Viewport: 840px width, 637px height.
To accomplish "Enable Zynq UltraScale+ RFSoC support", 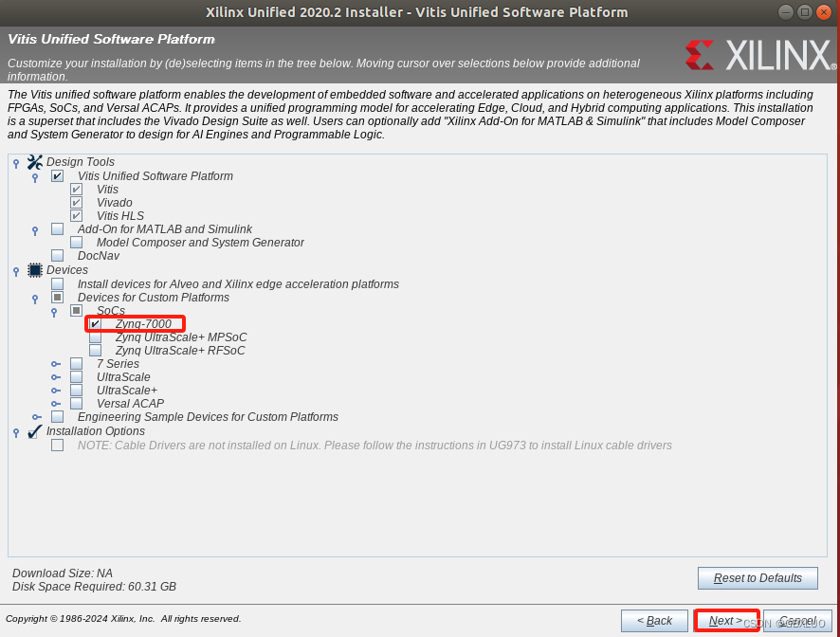I will pyautogui.click(x=95, y=350).
